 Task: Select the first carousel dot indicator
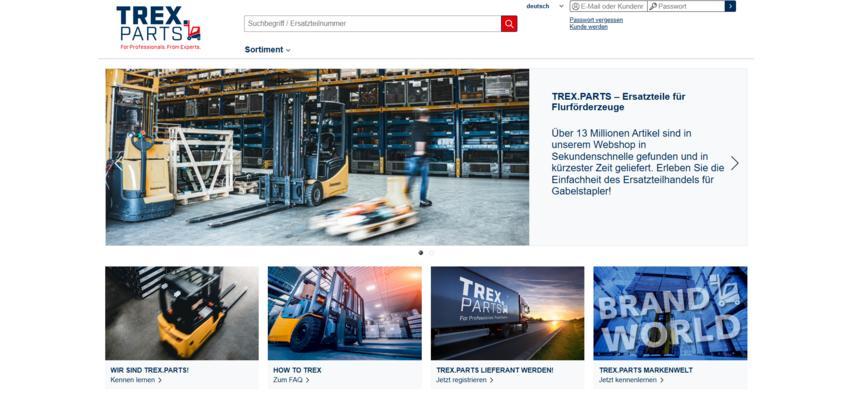pos(421,253)
